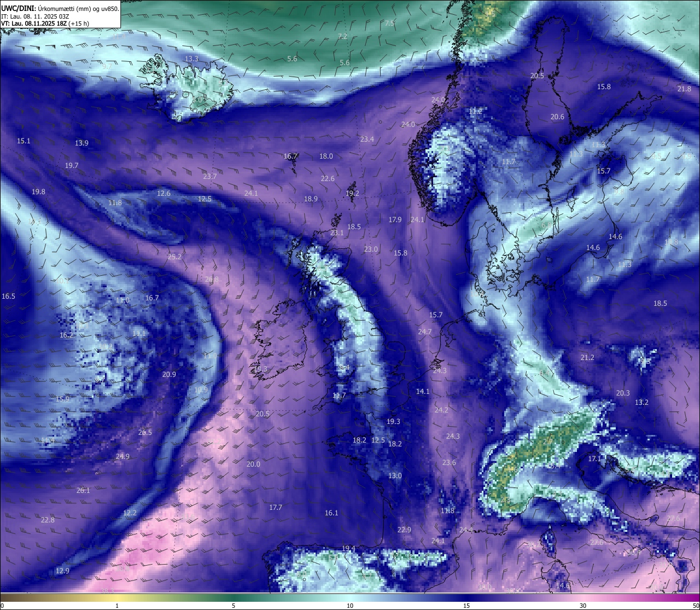
Task: Select the 11.2 value label
Action: [475, 111]
